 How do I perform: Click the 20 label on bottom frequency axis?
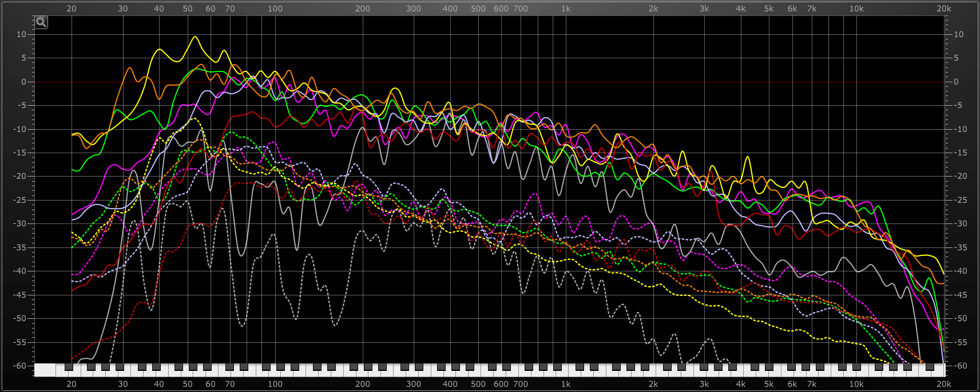[x=72, y=384]
